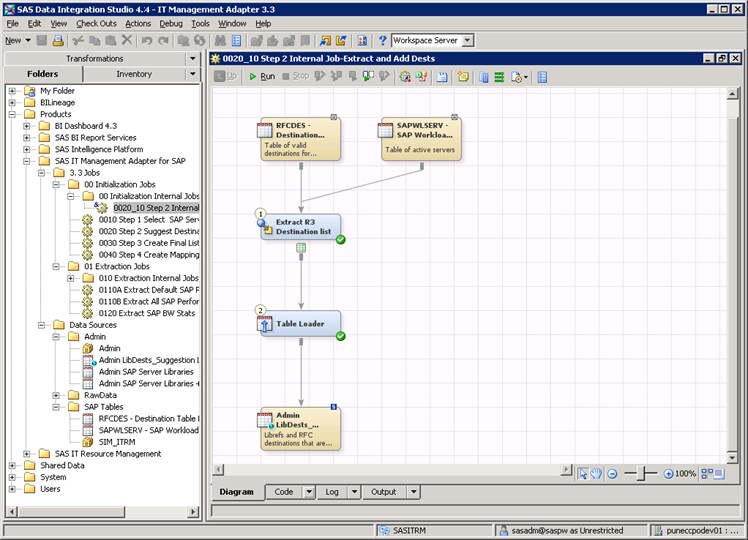Click the vertical scrollbar down arrow in diagram
The width and height of the screenshot is (748, 540).
(733, 458)
